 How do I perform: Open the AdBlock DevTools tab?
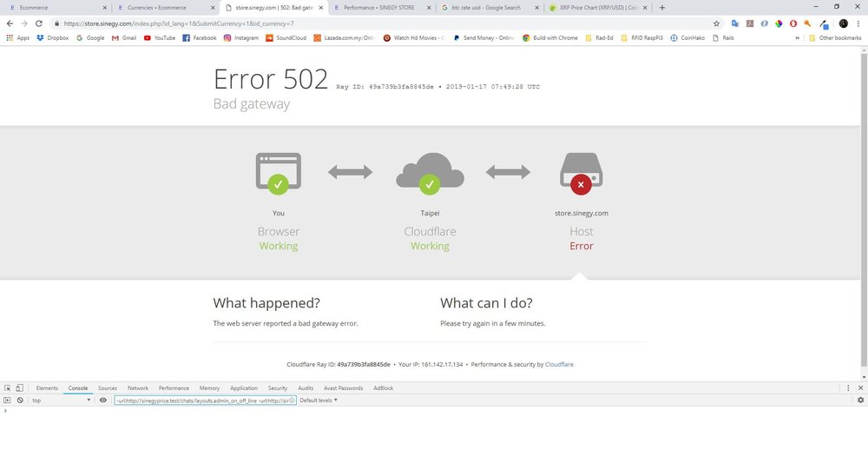coord(383,388)
